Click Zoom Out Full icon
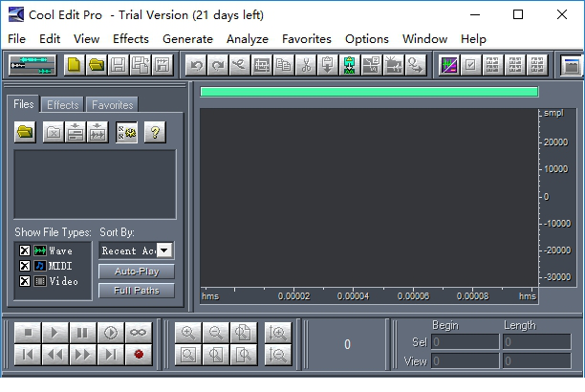Image resolution: width=585 pixels, height=392 pixels. (243, 333)
